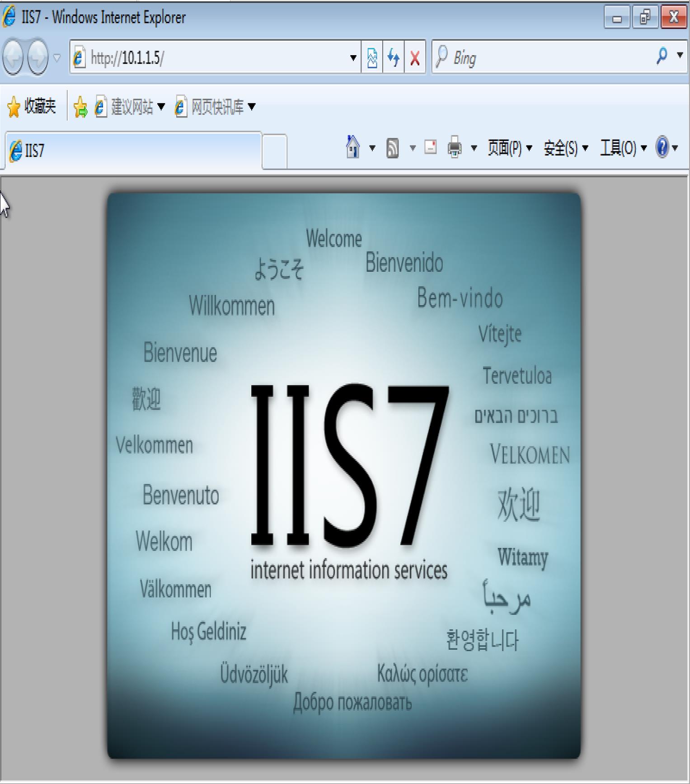This screenshot has height=784, width=690.
Task: Click the RSS feeds icon
Action: (393, 148)
